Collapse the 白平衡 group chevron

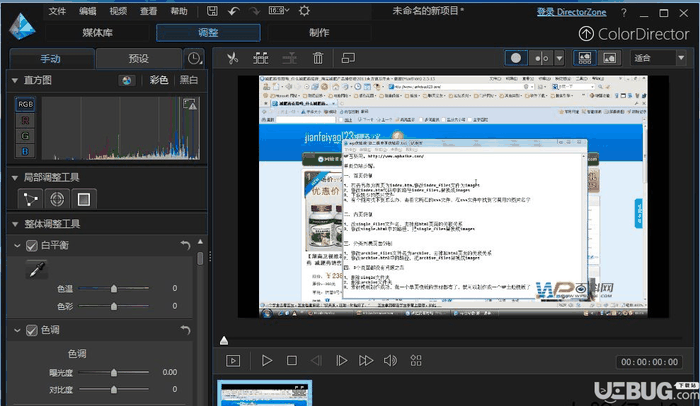17,246
